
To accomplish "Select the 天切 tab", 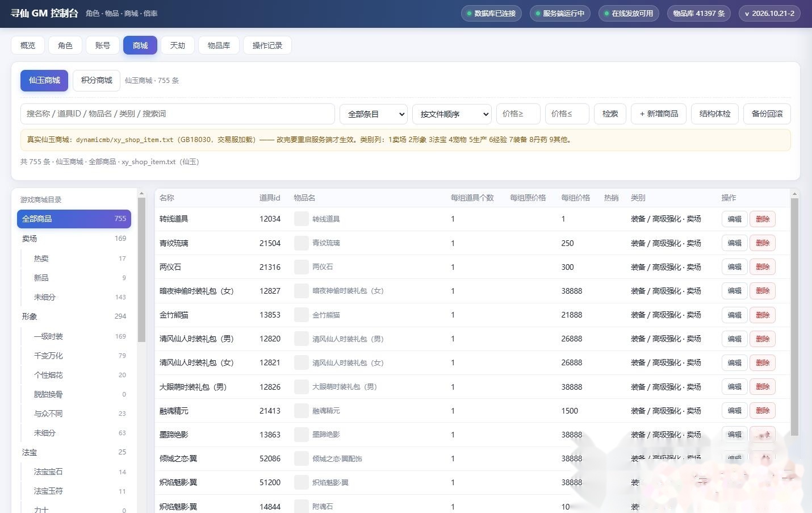I will [x=178, y=45].
